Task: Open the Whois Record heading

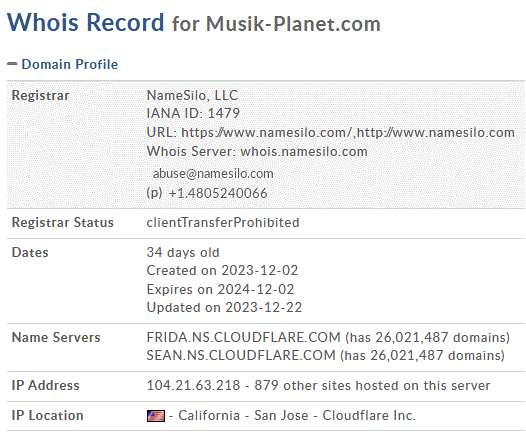Action: (x=86, y=23)
